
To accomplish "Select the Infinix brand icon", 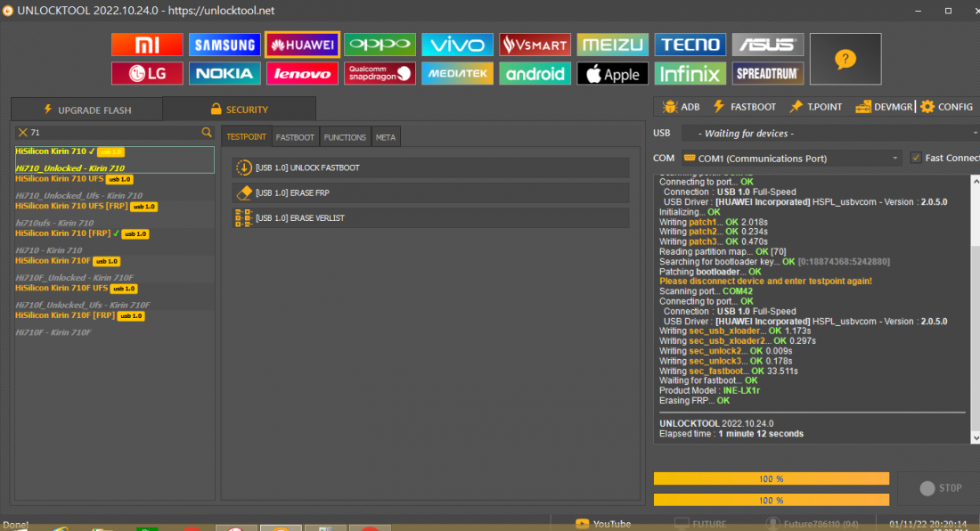I will coord(690,74).
